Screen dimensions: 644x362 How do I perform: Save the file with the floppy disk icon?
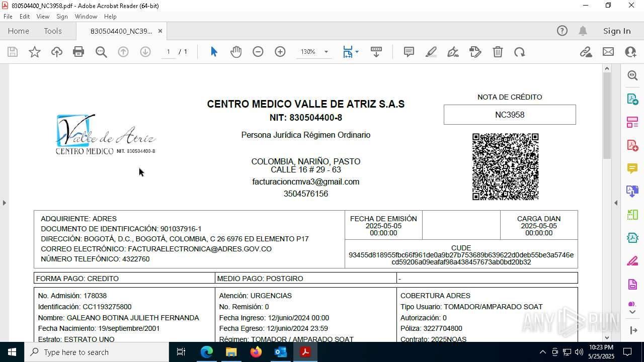(13, 52)
